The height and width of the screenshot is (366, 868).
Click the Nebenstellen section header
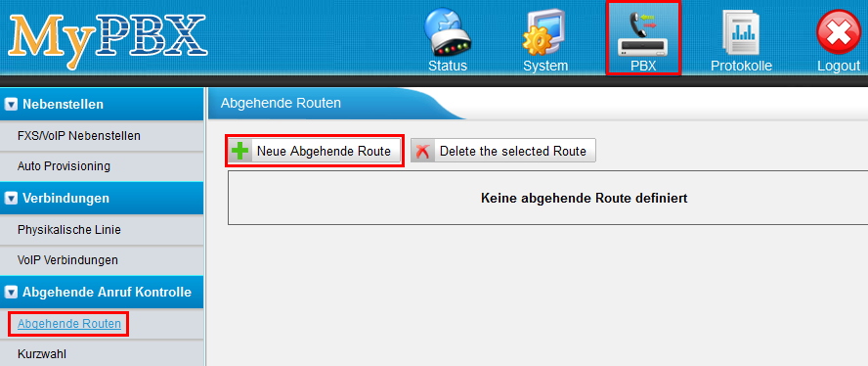click(102, 105)
